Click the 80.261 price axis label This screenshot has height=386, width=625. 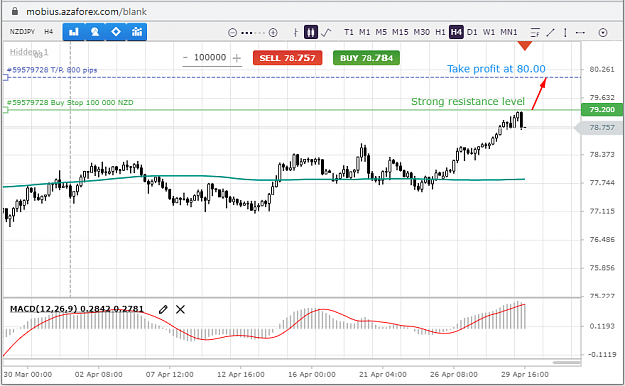(602, 69)
